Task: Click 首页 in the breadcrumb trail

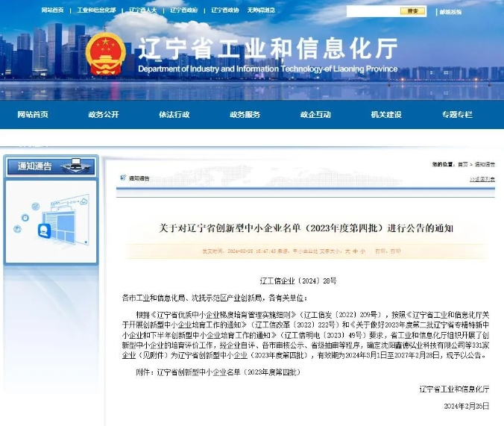Action: click(463, 164)
